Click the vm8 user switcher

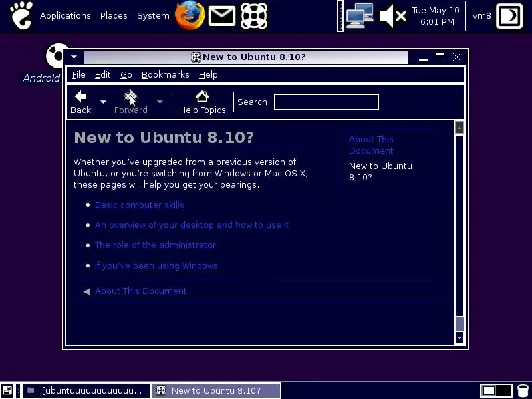coord(481,15)
